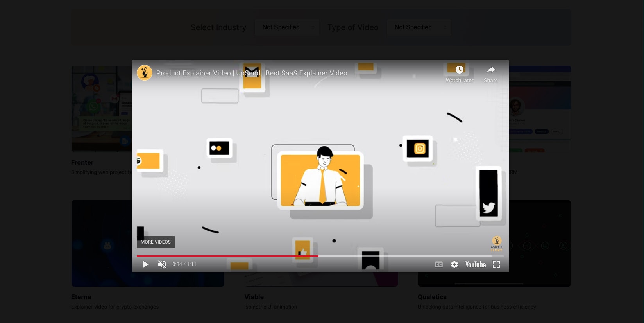Viewport: 644px width, 323px height.
Task: Open the channel avatar icon
Action: [145, 73]
